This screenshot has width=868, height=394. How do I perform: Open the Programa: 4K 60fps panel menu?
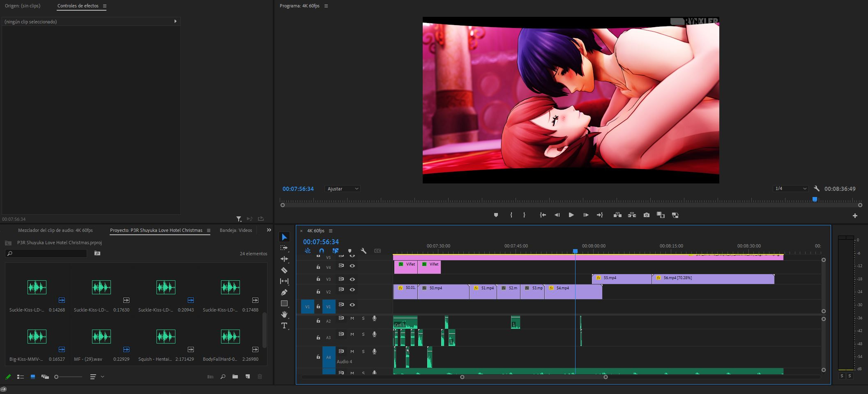pyautogui.click(x=326, y=6)
